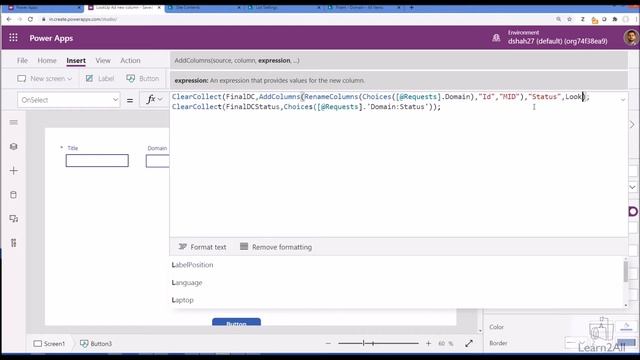
Task: Click the New screen icon
Action: [x=22, y=78]
